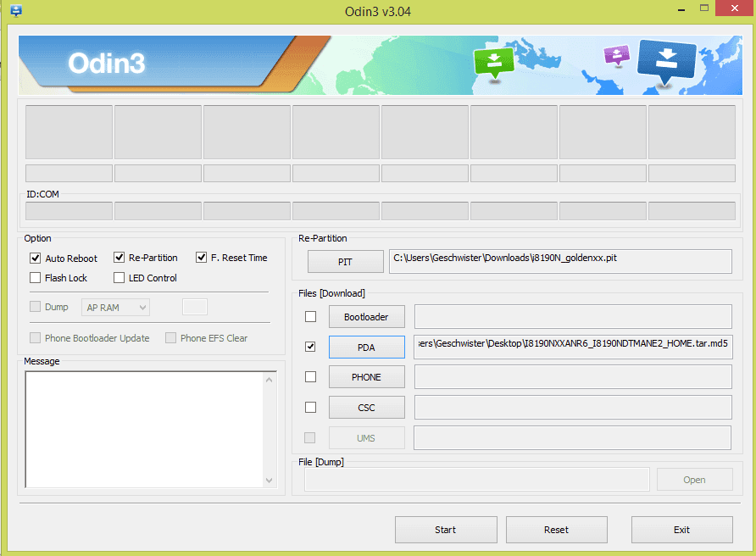Maximize the Odin3 window
756x556 pixels.
pyautogui.click(x=704, y=8)
